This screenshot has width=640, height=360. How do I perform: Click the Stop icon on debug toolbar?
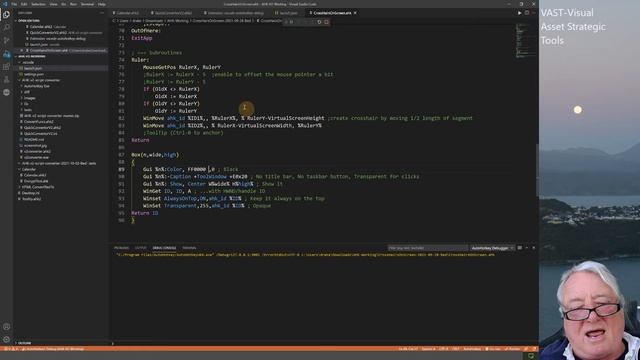coord(326,22)
